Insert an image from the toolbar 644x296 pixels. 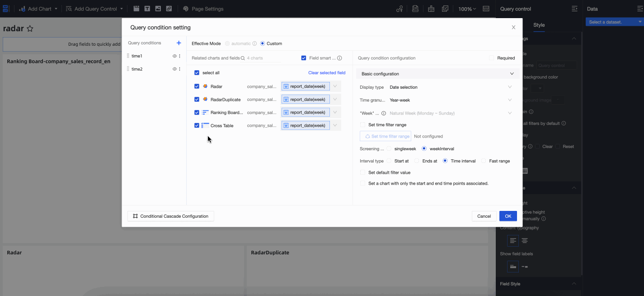coord(158,9)
